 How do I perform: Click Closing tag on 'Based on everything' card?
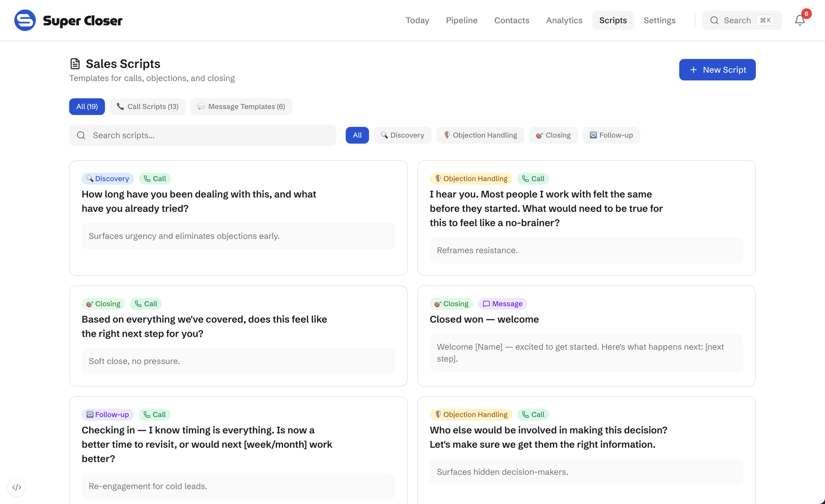(103, 304)
